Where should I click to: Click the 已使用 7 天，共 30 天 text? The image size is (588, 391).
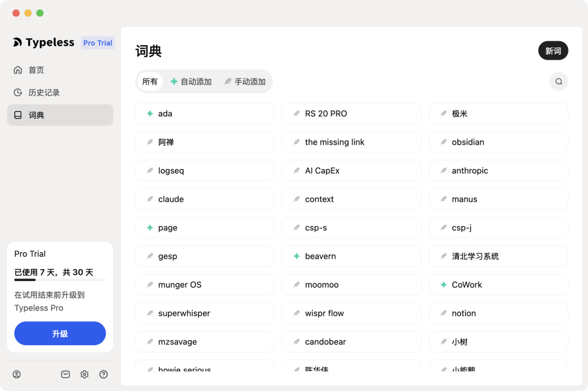point(53,272)
